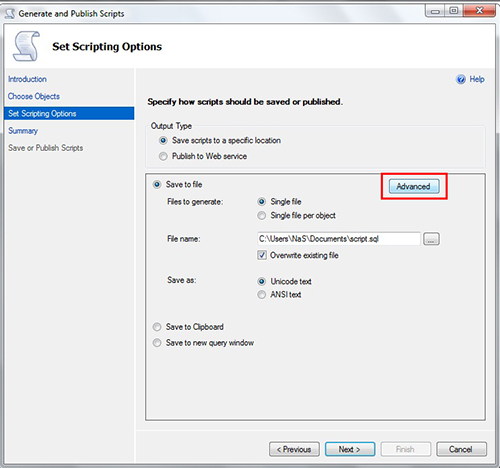
Task: Minimize the wizard window
Action: point(435,11)
